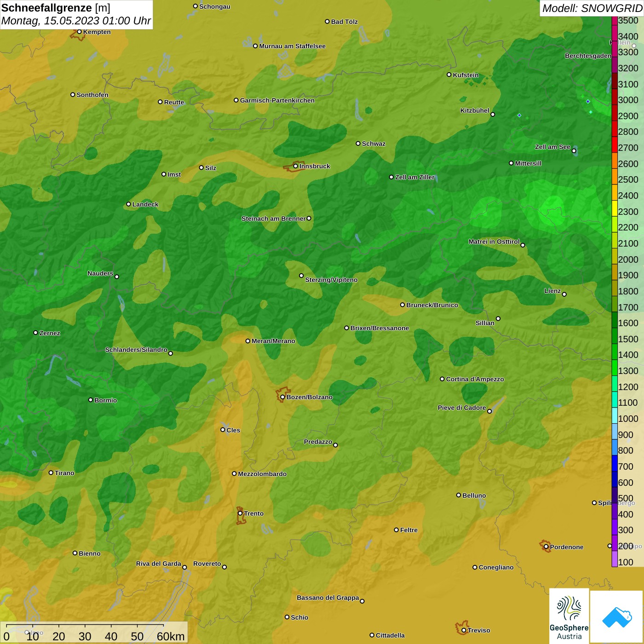Click the Kitzbühel marker circle
The image size is (644, 644).
coord(493,115)
